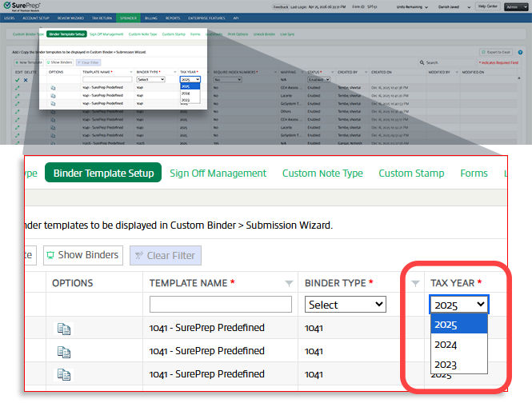Switch to the Live Sync tab
532x419 pixels.
[x=287, y=34]
